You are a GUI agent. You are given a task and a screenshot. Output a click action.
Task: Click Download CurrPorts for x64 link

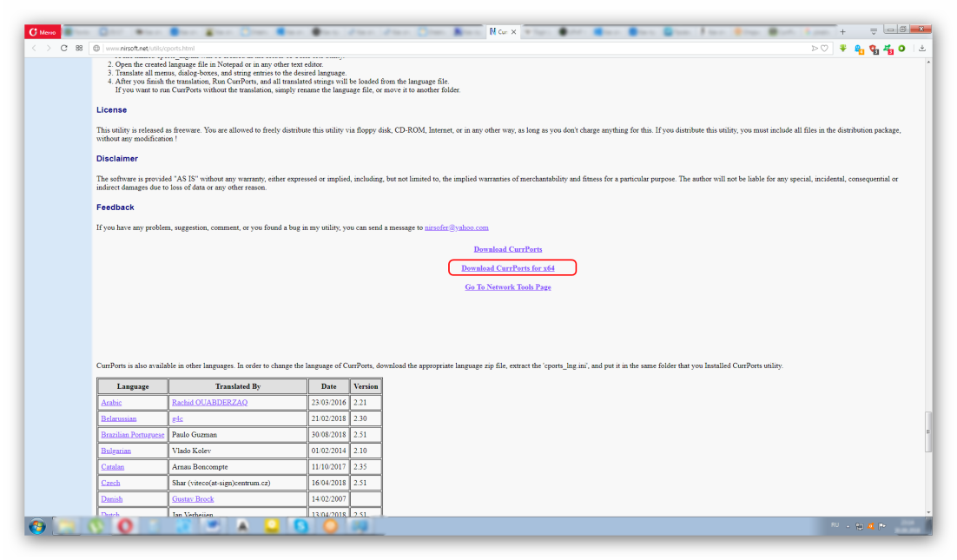508,268
